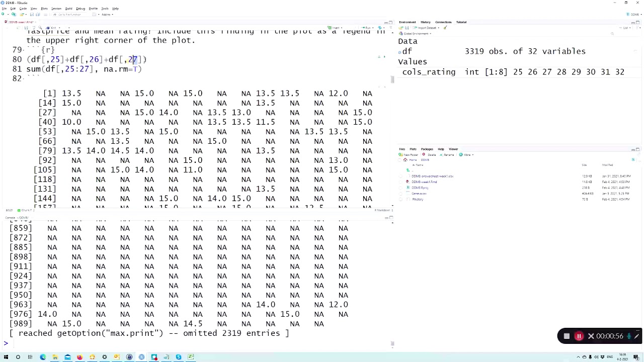Image resolution: width=644 pixels, height=362 pixels.
Task: Open Firefox from the taskbar
Action: (x=79, y=357)
